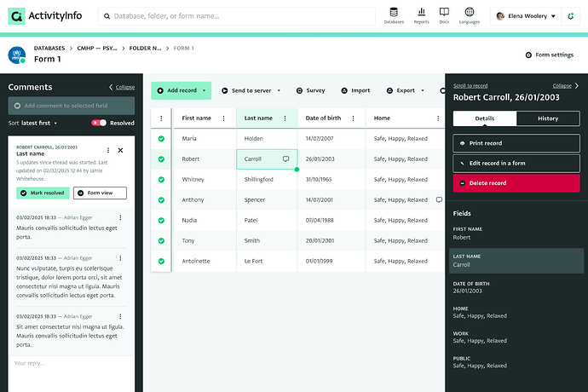The height and width of the screenshot is (392, 588).
Task: Open the Sort latest first dropdown
Action: tap(33, 123)
